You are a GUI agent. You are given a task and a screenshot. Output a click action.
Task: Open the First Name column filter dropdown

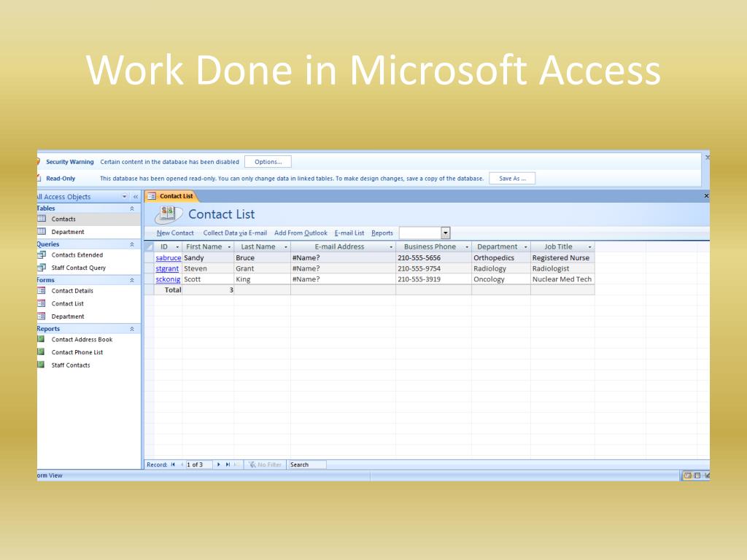tap(229, 246)
